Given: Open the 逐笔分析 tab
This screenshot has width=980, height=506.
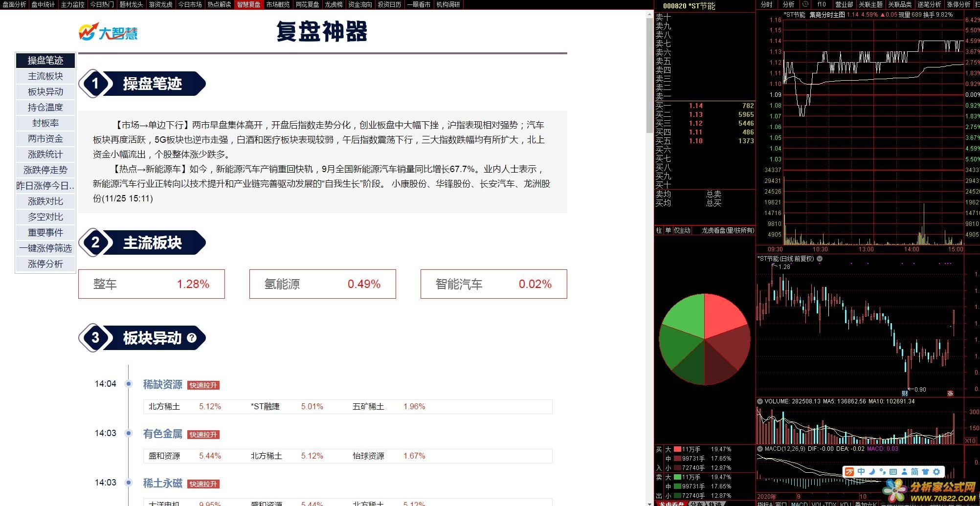Looking at the screenshot, I should tap(929, 4).
